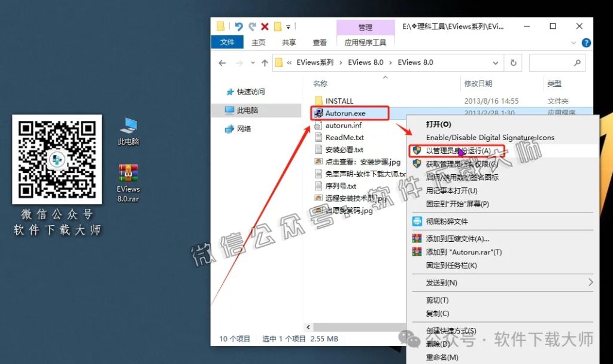Click the Redo arrow icon in the title bar
Image resolution: width=613 pixels, height=364 pixels.
click(x=253, y=26)
